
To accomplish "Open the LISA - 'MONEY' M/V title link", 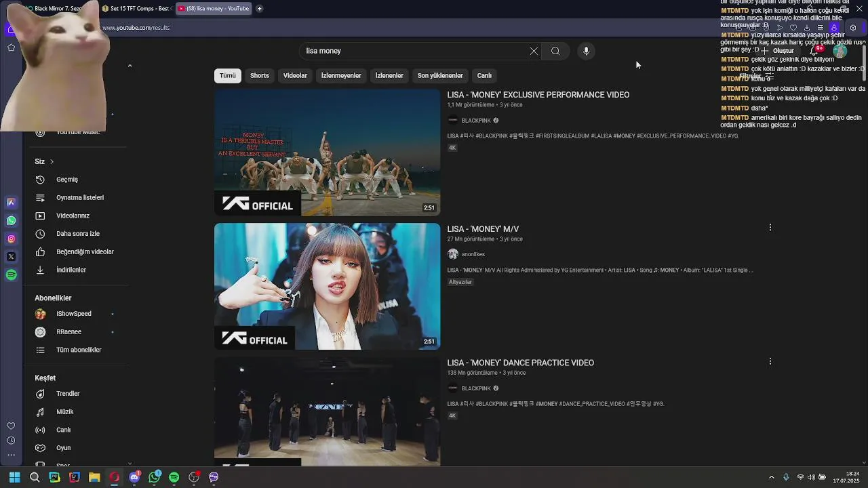I will [x=483, y=229].
